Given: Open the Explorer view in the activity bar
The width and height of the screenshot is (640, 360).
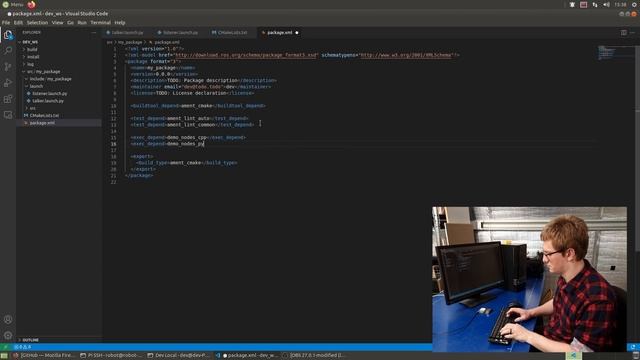Looking at the screenshot, I should (x=8, y=35).
